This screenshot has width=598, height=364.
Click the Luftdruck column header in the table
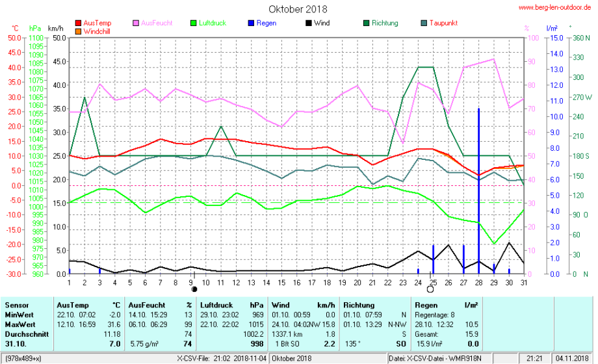coord(217,304)
